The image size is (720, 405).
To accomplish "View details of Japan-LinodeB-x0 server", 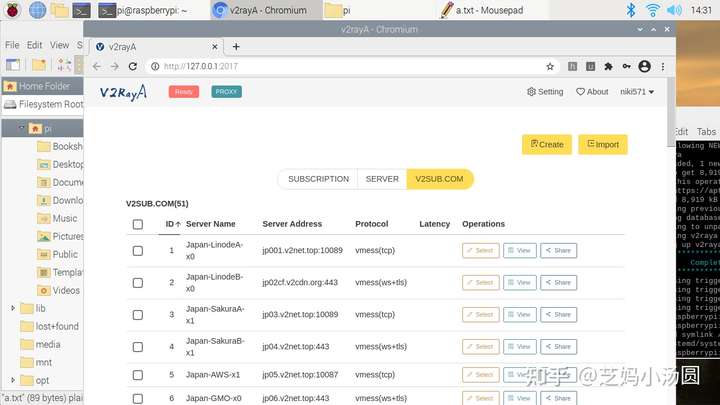I will [x=520, y=283].
